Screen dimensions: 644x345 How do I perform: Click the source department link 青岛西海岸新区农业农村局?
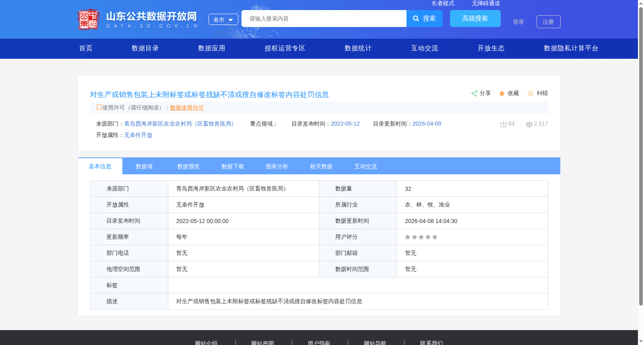pos(180,124)
